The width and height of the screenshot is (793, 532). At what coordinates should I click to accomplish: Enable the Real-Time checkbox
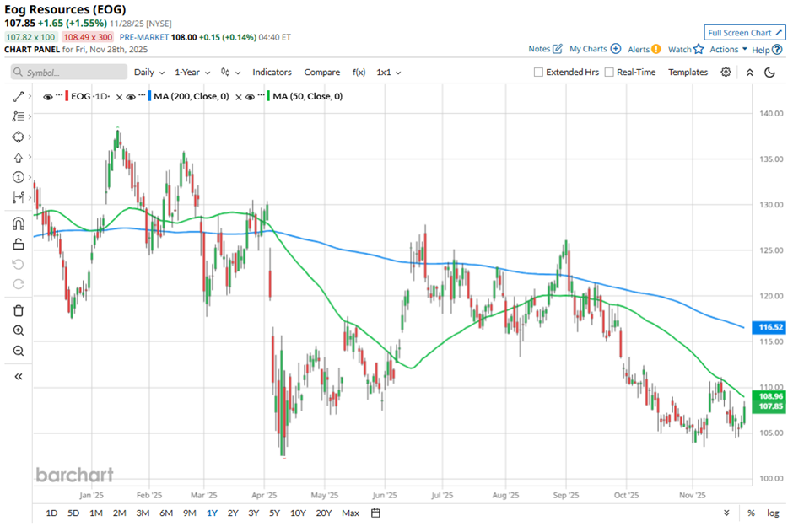(609, 73)
